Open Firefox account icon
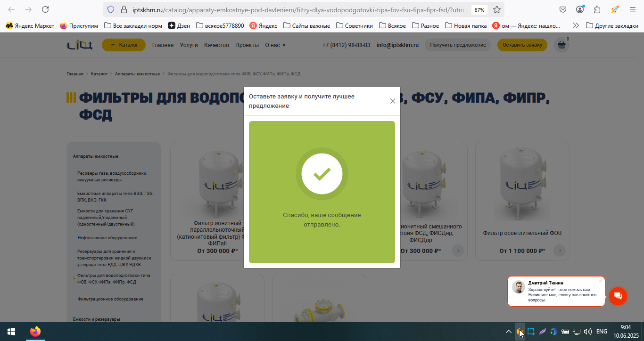Image resolution: width=644 pixels, height=341 pixels. pos(580,9)
